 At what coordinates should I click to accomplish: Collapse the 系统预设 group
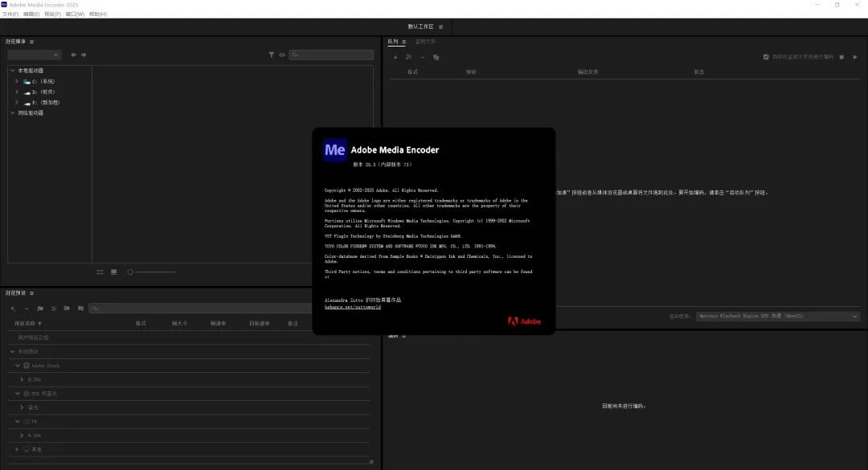pyautogui.click(x=13, y=352)
